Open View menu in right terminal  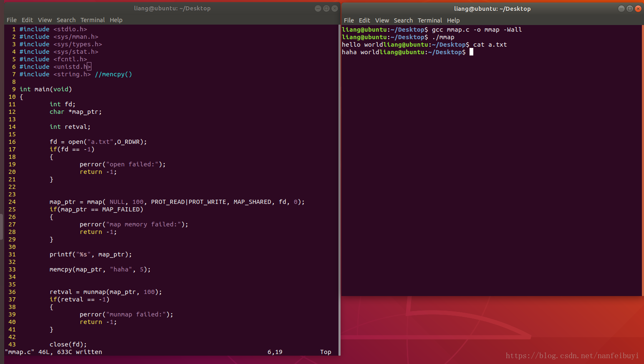tap(382, 20)
